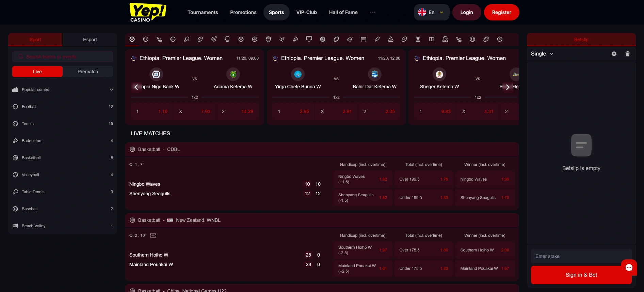Open betslip settings gear icon
The image size is (644, 292).
point(614,54)
